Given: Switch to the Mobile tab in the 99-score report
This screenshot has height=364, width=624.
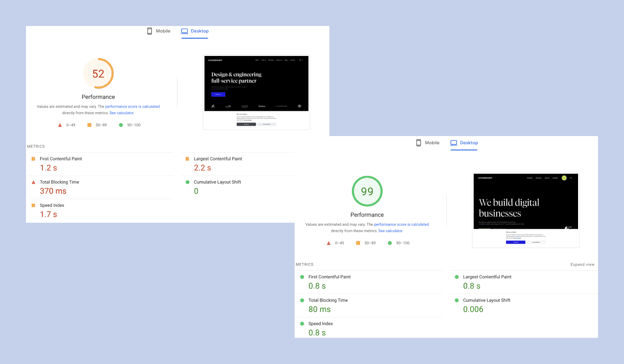Looking at the screenshot, I should [427, 143].
